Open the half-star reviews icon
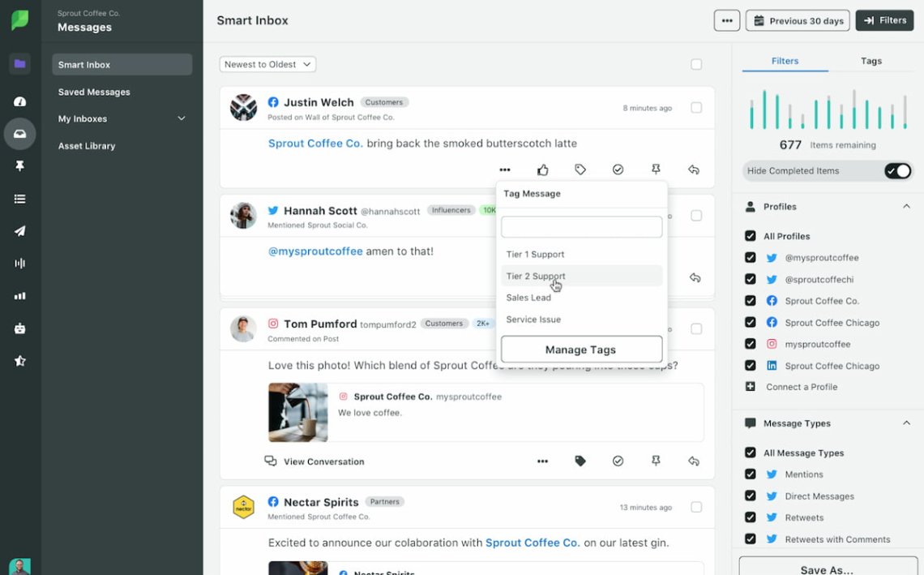924x575 pixels. 19,361
